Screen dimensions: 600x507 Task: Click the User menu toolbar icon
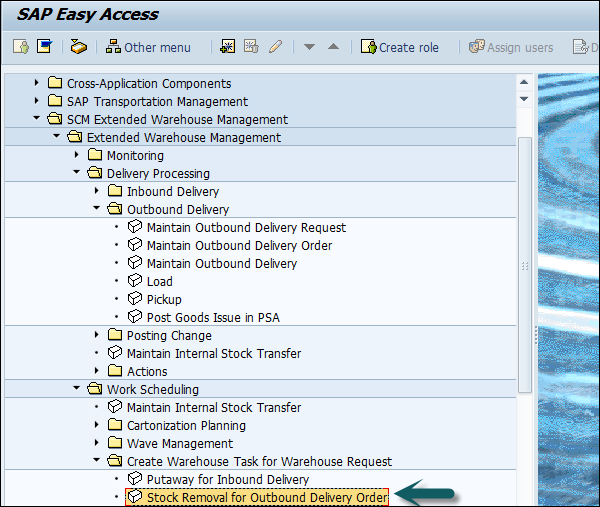point(21,47)
